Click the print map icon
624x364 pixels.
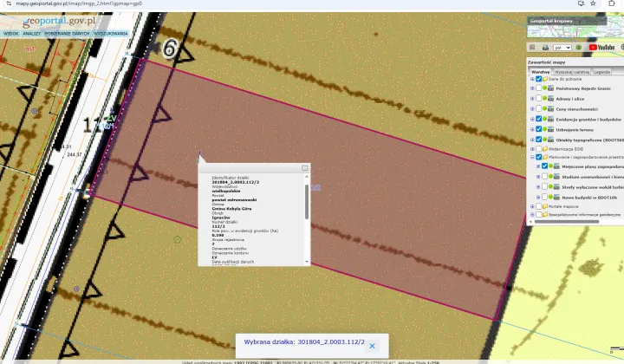[546, 48]
